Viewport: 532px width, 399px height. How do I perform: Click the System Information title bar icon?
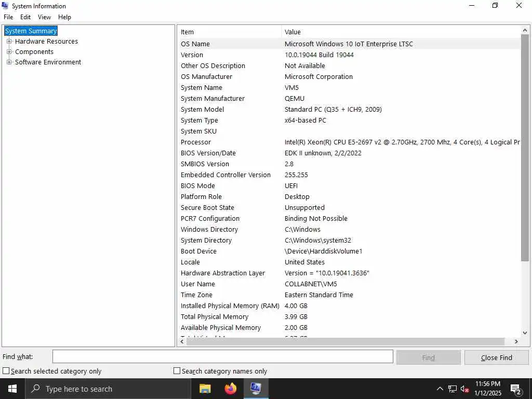[x=5, y=6]
